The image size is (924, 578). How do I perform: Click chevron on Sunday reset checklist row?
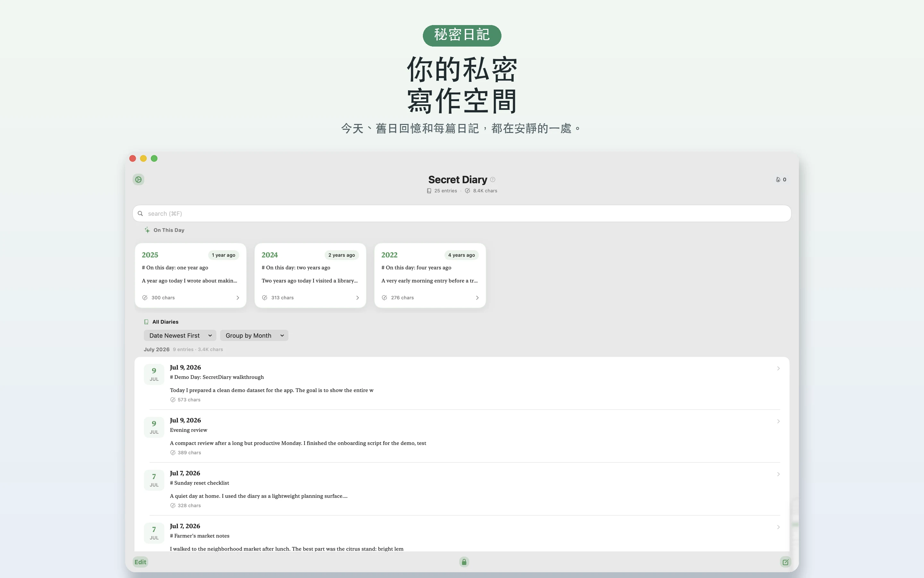point(778,474)
